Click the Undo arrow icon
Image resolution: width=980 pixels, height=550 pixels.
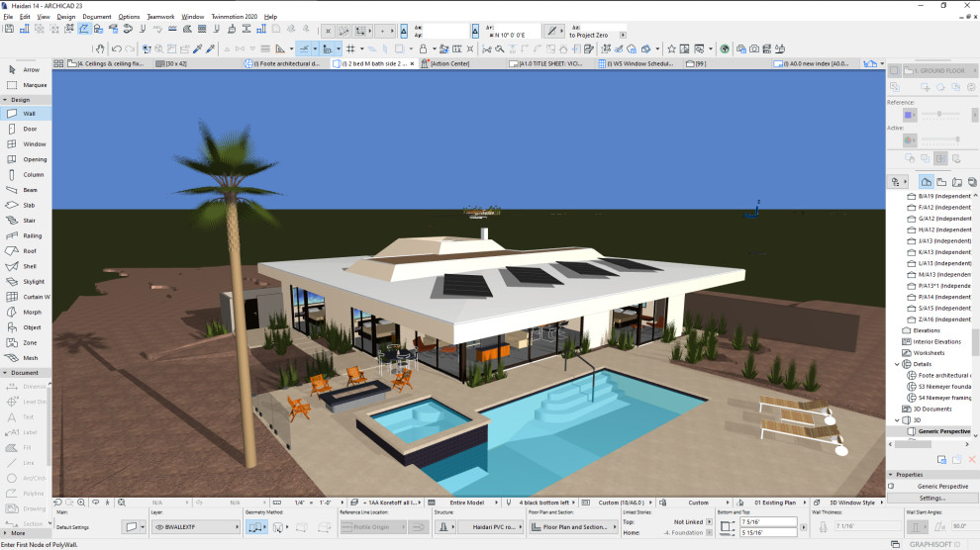pos(116,48)
